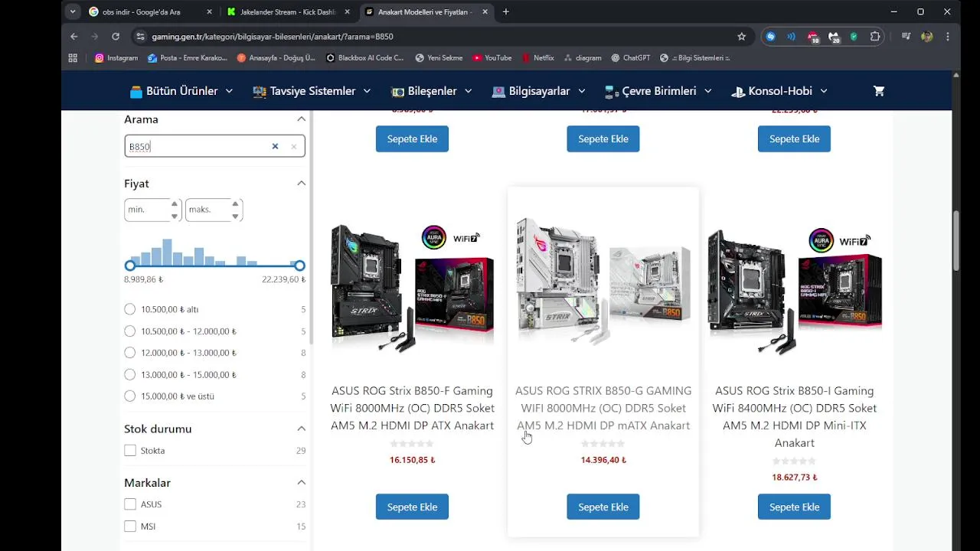Add ASUS ROG Strix B850-F to cart
This screenshot has height=551, width=980.
point(412,507)
